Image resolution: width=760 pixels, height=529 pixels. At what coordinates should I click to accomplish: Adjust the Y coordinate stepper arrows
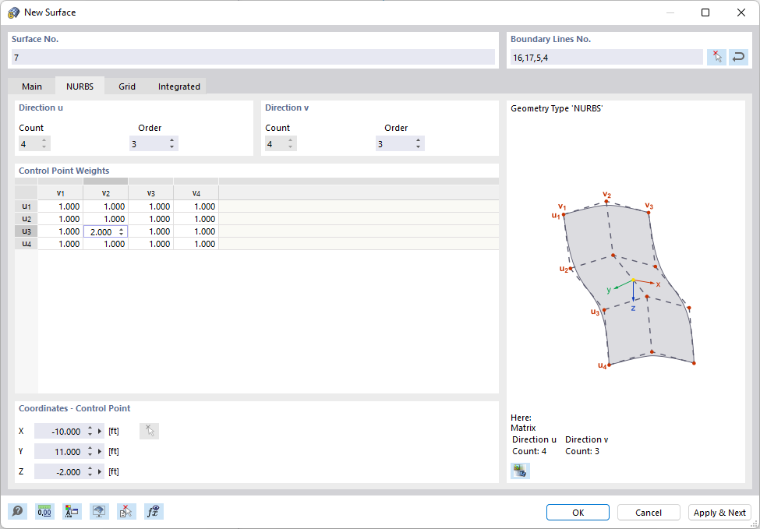(90, 451)
